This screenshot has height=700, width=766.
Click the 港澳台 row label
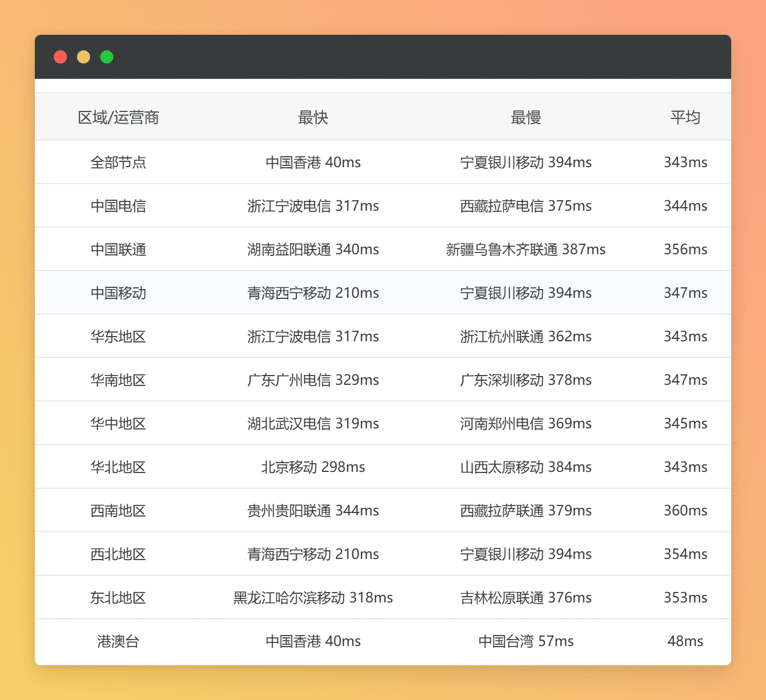point(118,641)
